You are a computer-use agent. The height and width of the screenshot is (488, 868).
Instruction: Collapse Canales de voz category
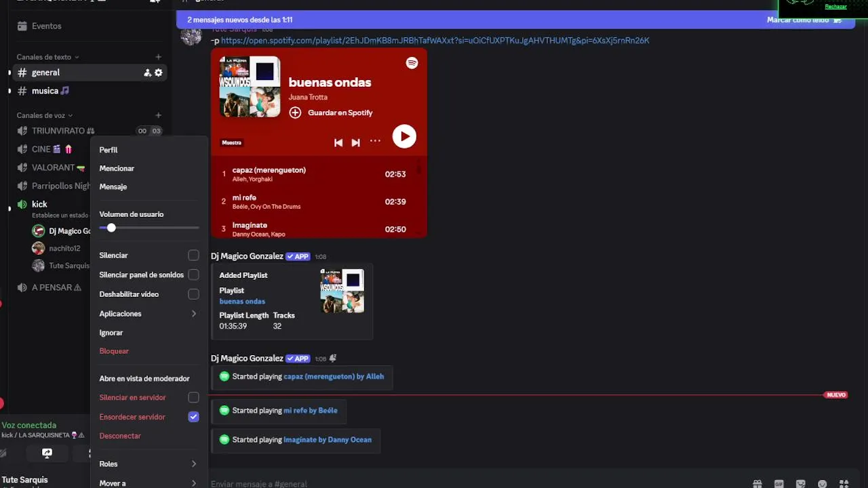44,115
